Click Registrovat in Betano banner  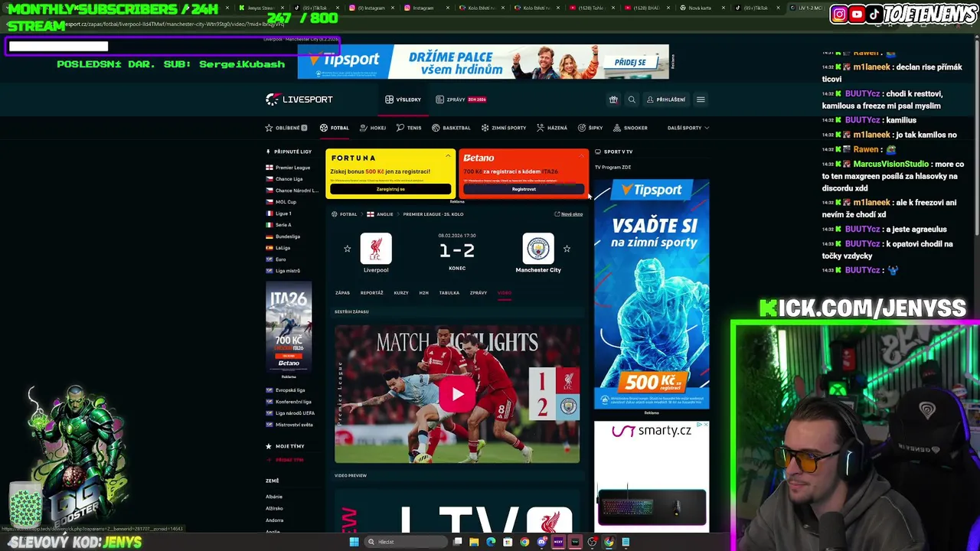524,189
